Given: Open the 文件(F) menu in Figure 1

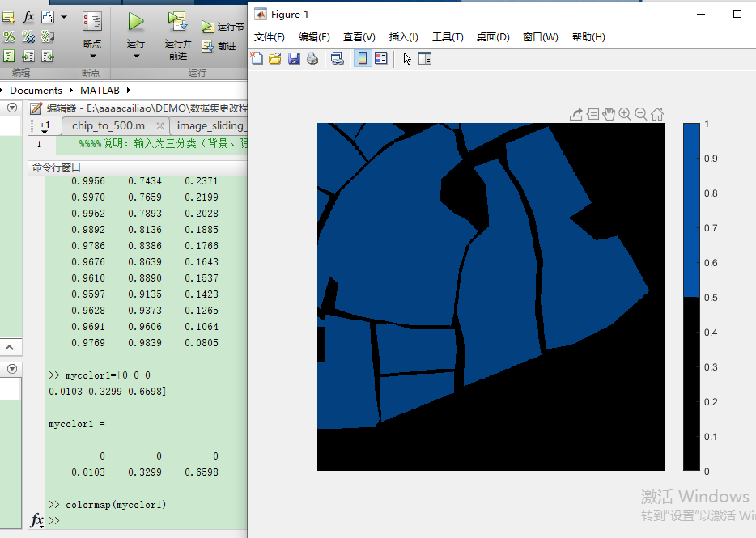Looking at the screenshot, I should coord(269,37).
